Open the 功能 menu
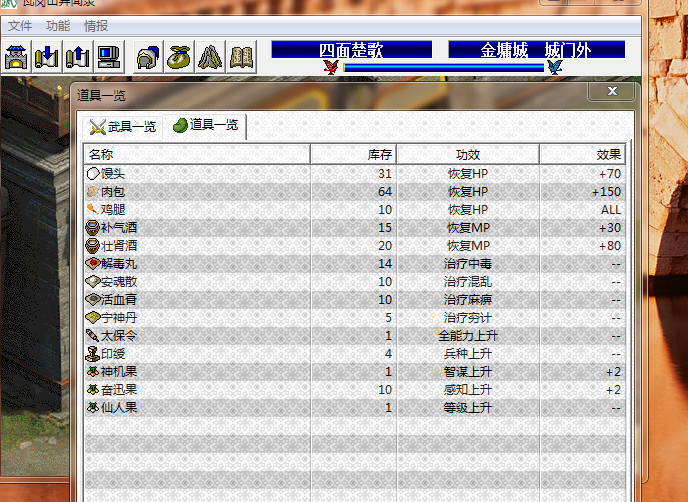This screenshot has width=688, height=502. pos(58,25)
